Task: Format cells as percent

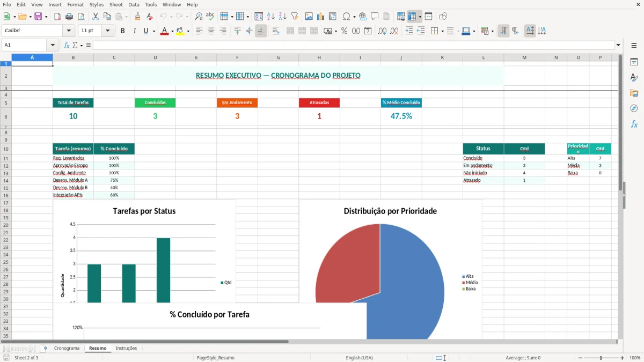Action: [x=345, y=31]
